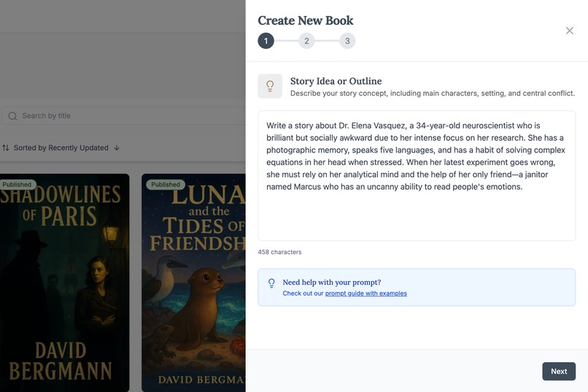Open the Luna and the Tides of Friendship cover

pos(193,283)
